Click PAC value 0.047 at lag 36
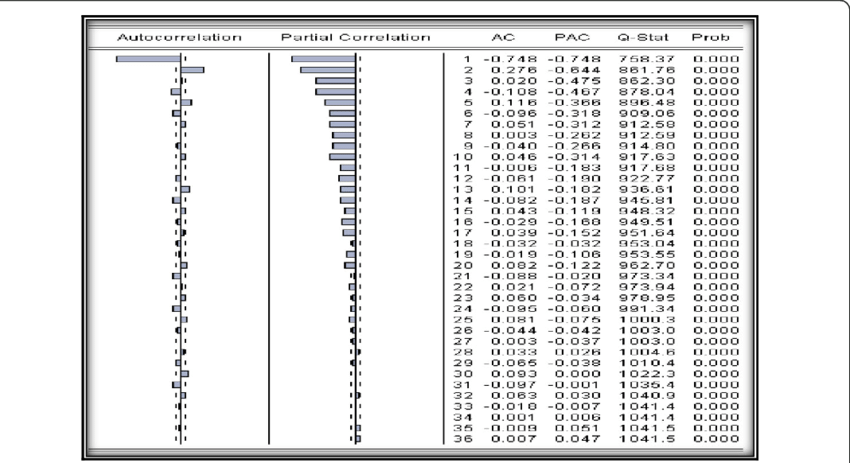The image size is (850, 463). (x=577, y=439)
